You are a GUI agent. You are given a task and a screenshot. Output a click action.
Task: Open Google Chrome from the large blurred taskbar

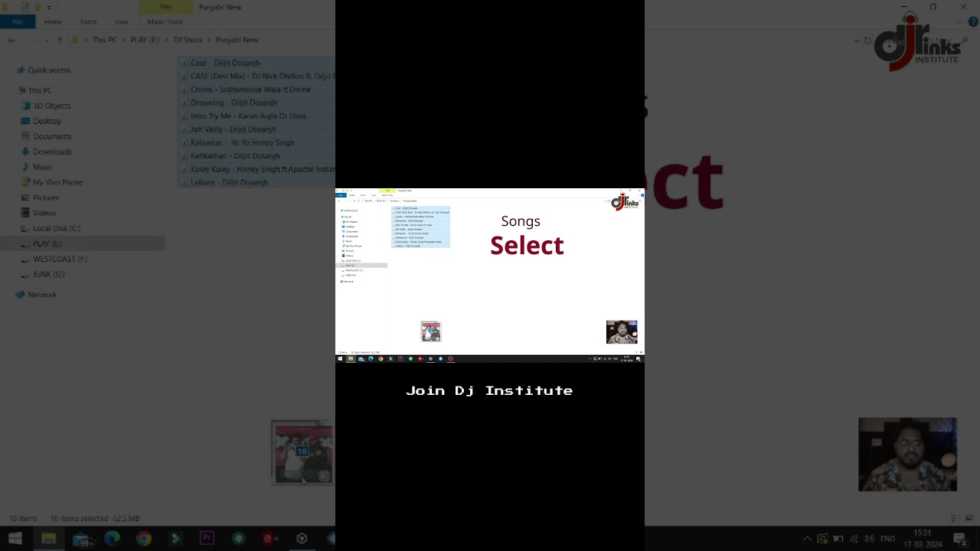pyautogui.click(x=143, y=539)
